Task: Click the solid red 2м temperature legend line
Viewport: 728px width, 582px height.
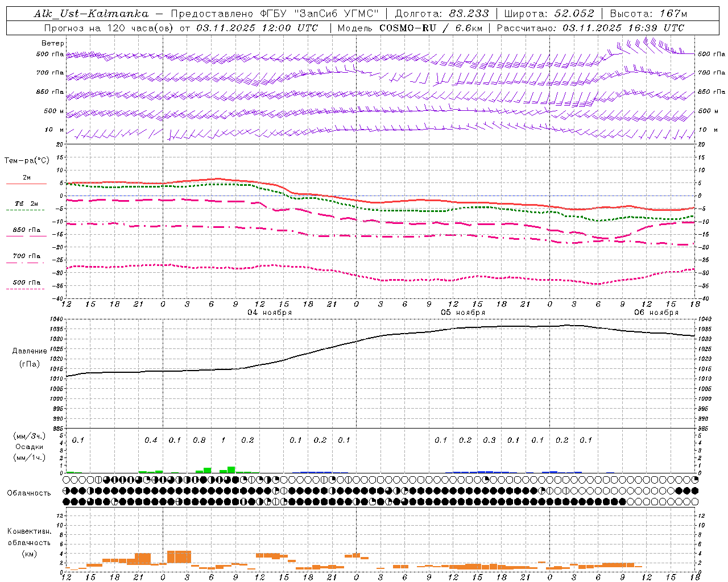Action: pyautogui.click(x=26, y=184)
